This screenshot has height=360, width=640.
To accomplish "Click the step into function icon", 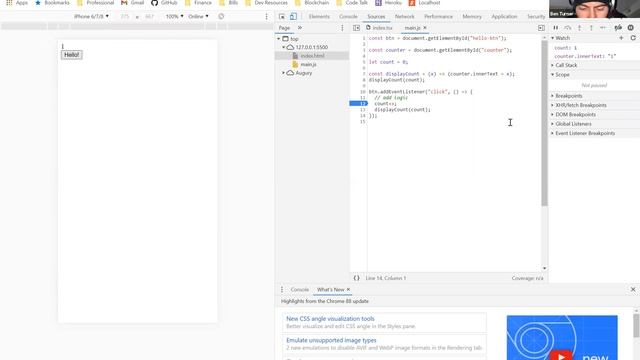I will click(x=580, y=28).
